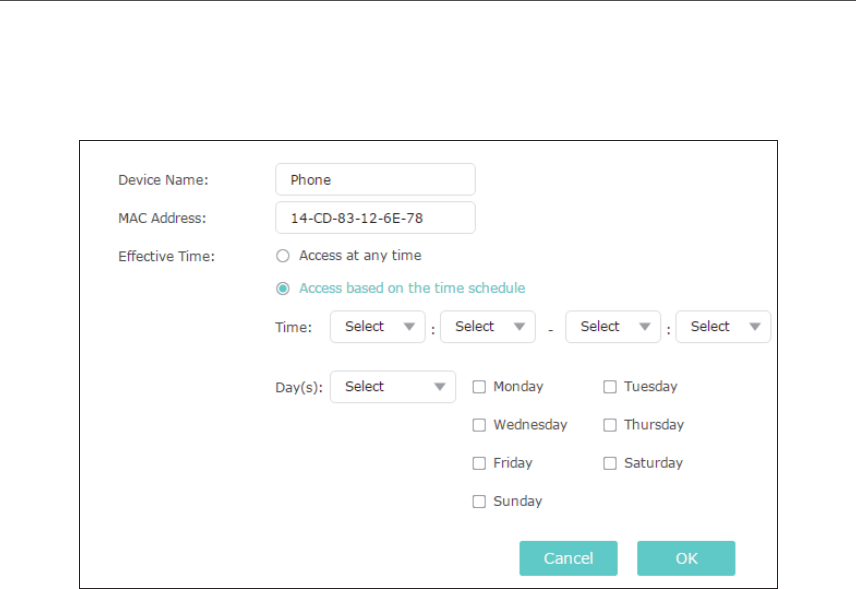This screenshot has height=589, width=856.
Task: Open the start hour Select dropdown
Action: pyautogui.click(x=378, y=326)
